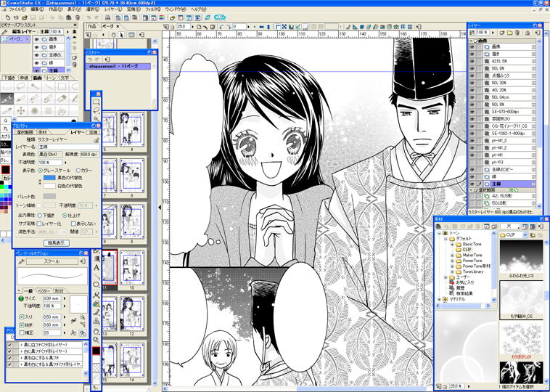Click the Print icon in main toolbar

pos(107,17)
